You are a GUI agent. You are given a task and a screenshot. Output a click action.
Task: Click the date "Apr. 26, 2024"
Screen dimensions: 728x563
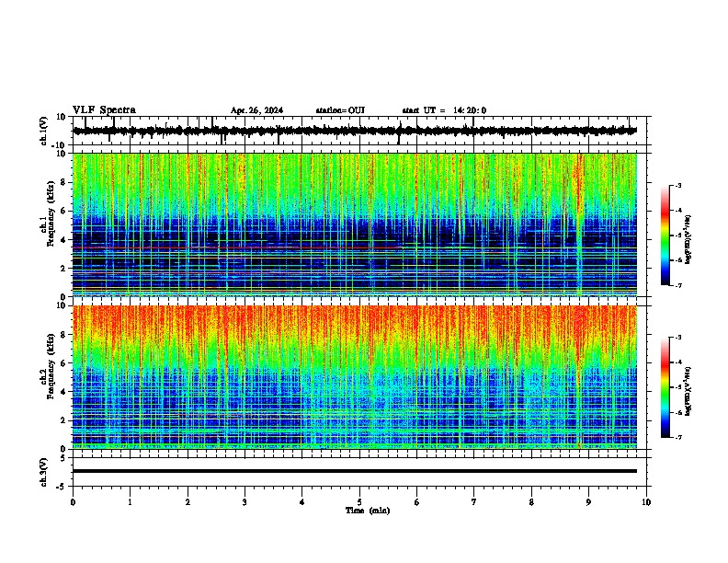[256, 110]
